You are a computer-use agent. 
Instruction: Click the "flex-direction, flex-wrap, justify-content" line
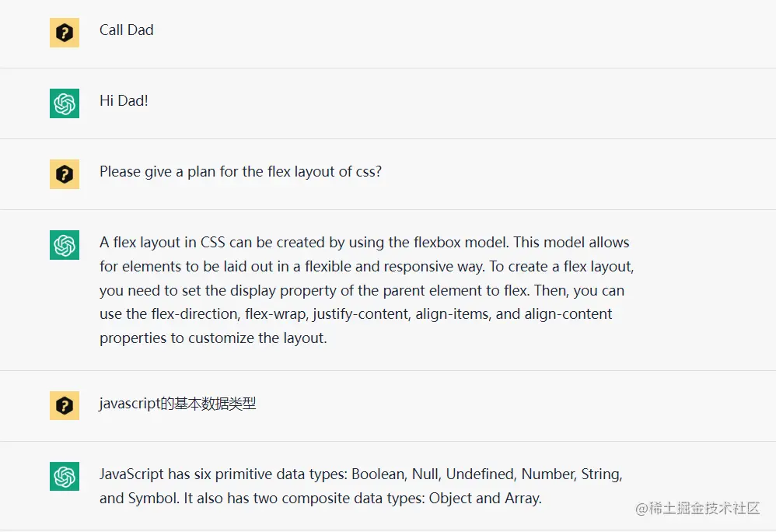point(356,314)
